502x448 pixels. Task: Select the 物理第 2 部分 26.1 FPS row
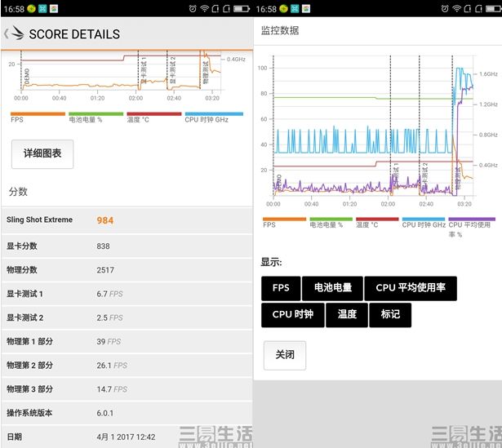pyautogui.click(x=127, y=366)
